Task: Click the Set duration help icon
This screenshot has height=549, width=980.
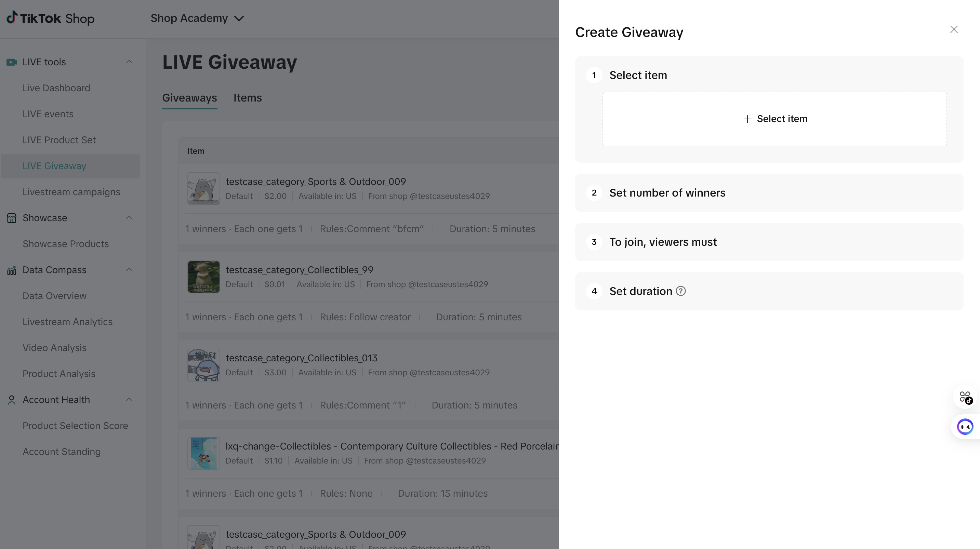Action: coord(680,291)
